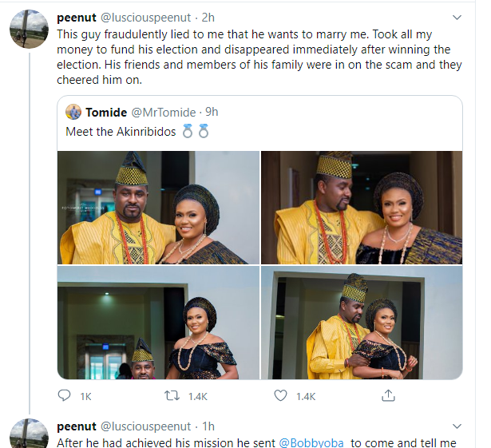Expand the first tweet's options chevron
This screenshot has width=491, height=448.
(x=456, y=17)
